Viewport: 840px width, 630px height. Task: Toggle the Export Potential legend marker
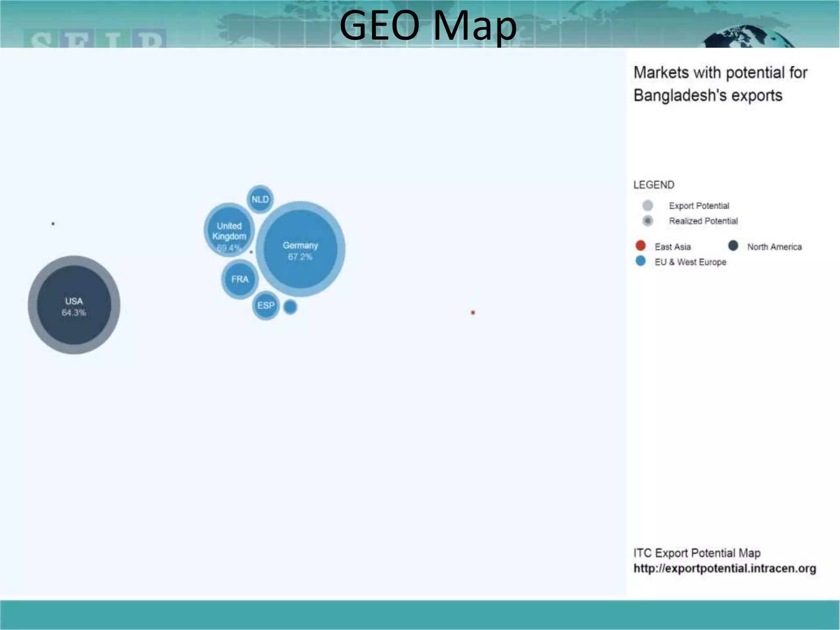648,205
